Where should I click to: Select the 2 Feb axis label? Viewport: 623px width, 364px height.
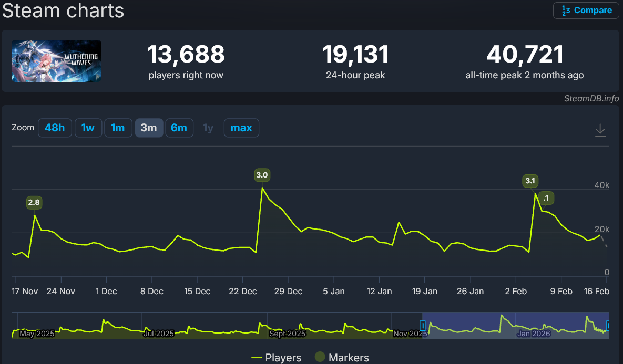click(516, 292)
